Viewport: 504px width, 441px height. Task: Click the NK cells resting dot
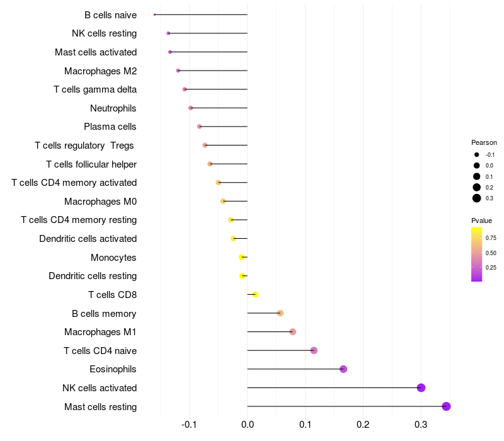[168, 33]
